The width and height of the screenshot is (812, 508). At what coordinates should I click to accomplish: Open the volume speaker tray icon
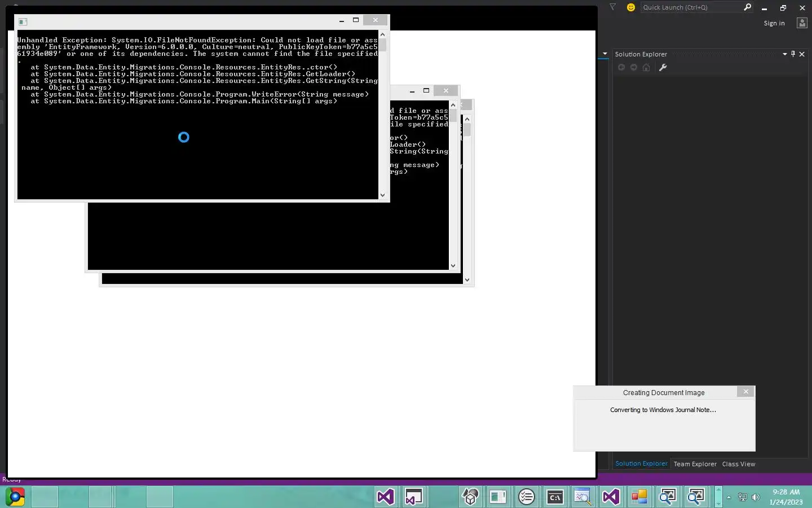coord(756,497)
